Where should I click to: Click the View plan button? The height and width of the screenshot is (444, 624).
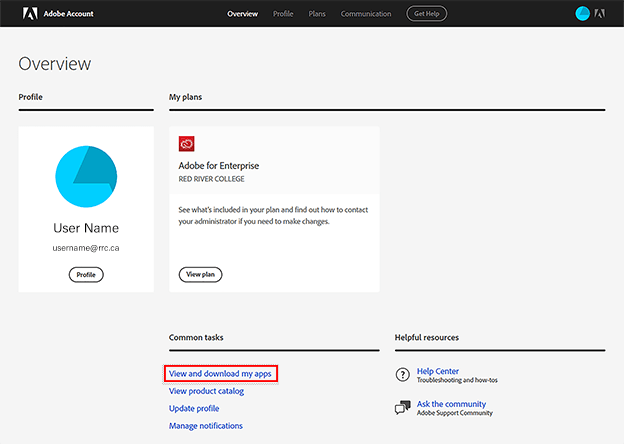[x=200, y=275]
